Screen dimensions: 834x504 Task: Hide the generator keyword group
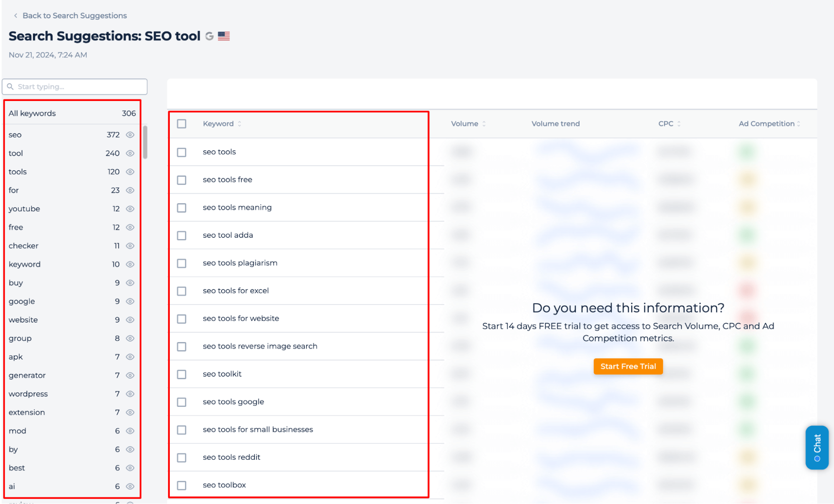(x=130, y=375)
